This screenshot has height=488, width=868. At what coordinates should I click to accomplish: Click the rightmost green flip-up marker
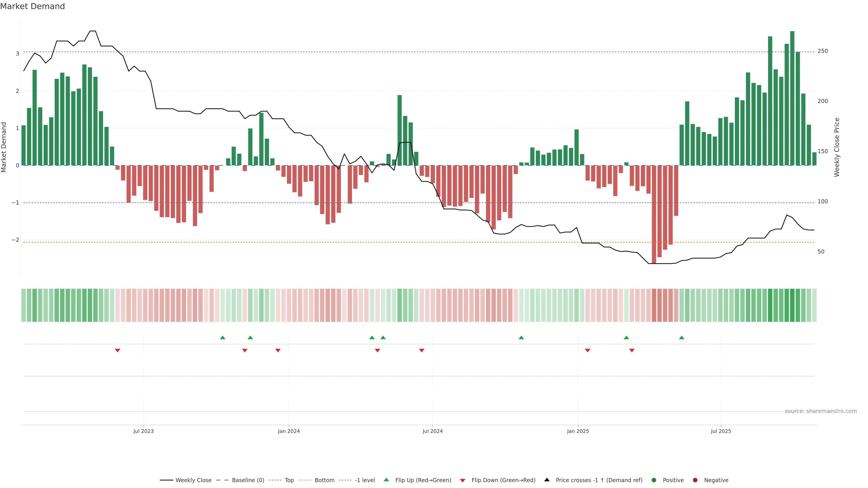click(x=682, y=338)
